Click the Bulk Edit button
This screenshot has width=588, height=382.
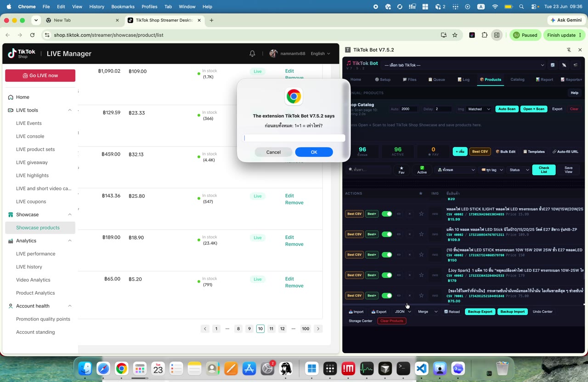pyautogui.click(x=505, y=152)
